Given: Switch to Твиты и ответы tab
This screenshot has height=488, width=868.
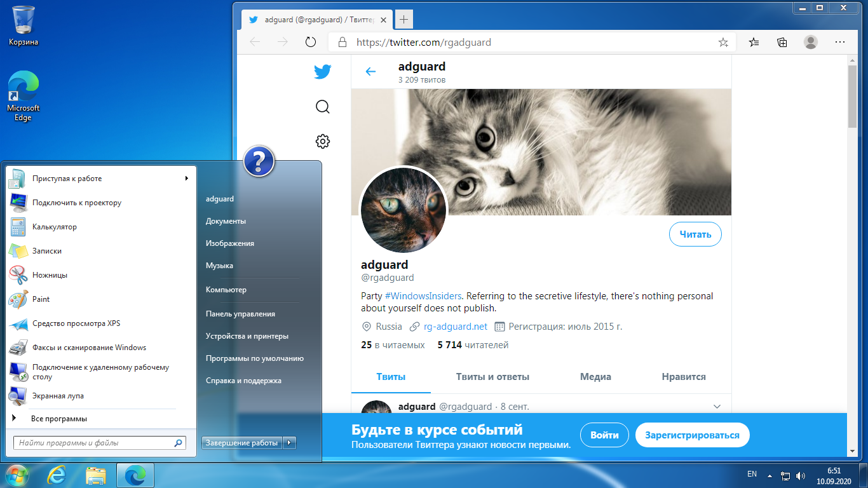Looking at the screenshot, I should tap(492, 377).
